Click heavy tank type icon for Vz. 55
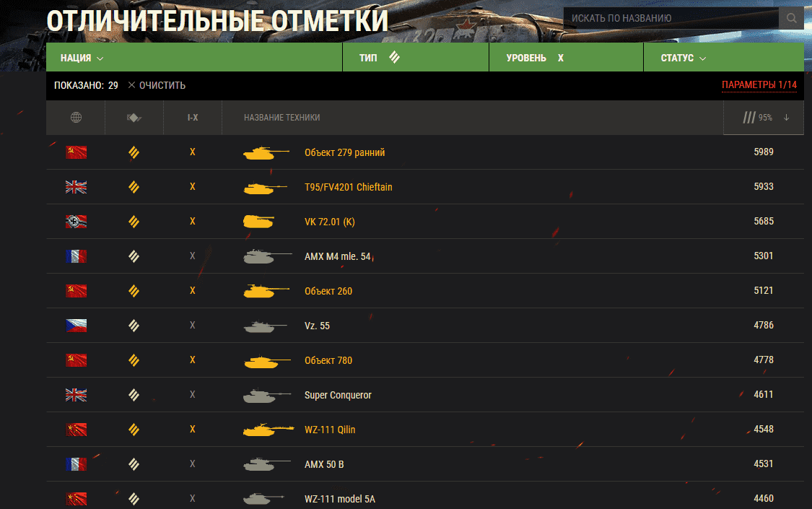 134,326
